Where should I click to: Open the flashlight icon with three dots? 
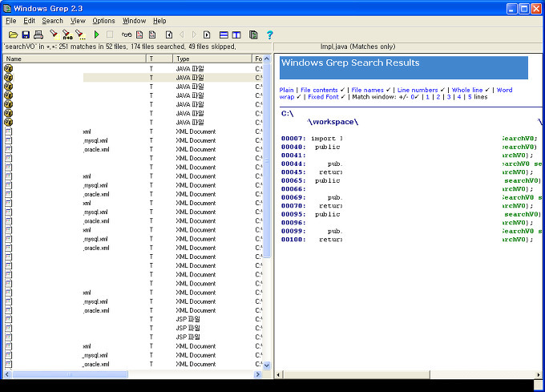80,34
